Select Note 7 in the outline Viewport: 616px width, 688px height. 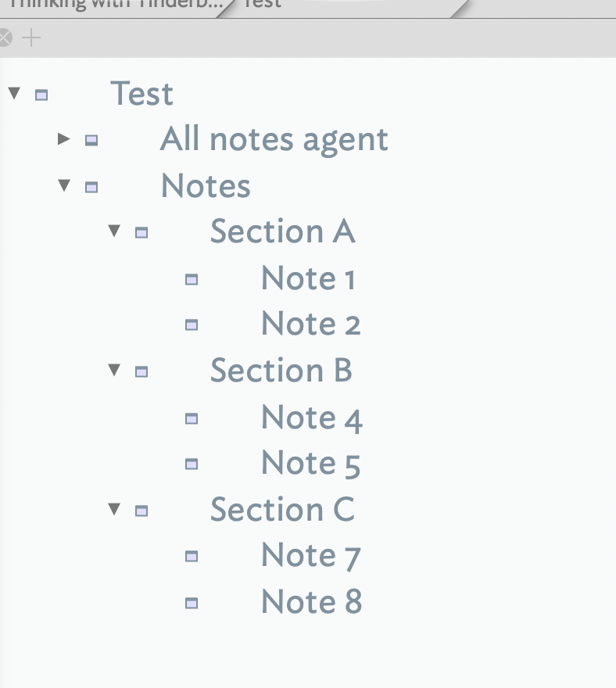(310, 556)
